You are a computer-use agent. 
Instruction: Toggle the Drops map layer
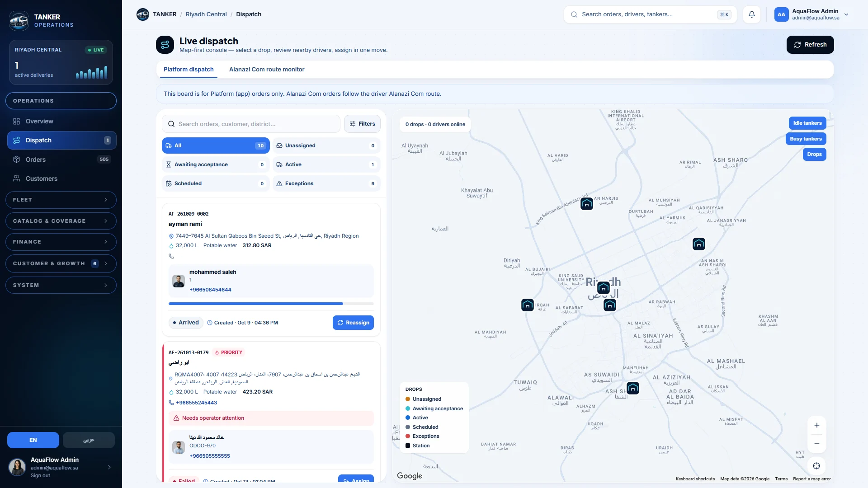coord(814,154)
